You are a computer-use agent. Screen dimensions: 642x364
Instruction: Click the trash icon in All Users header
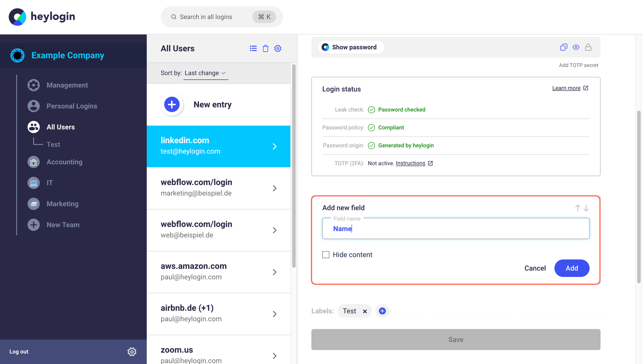(266, 49)
